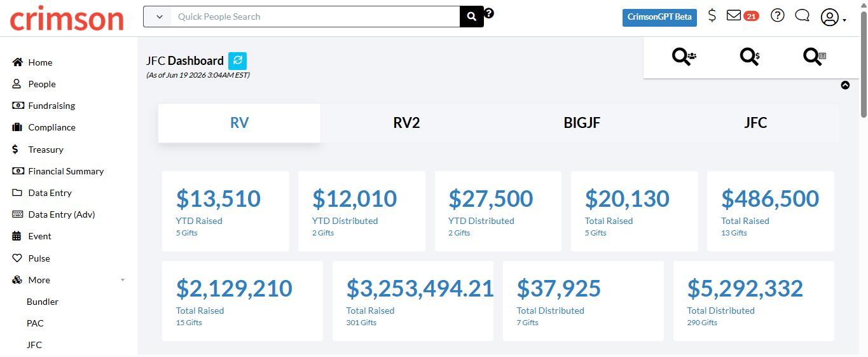Expand the search type dropdown

pos(157,17)
